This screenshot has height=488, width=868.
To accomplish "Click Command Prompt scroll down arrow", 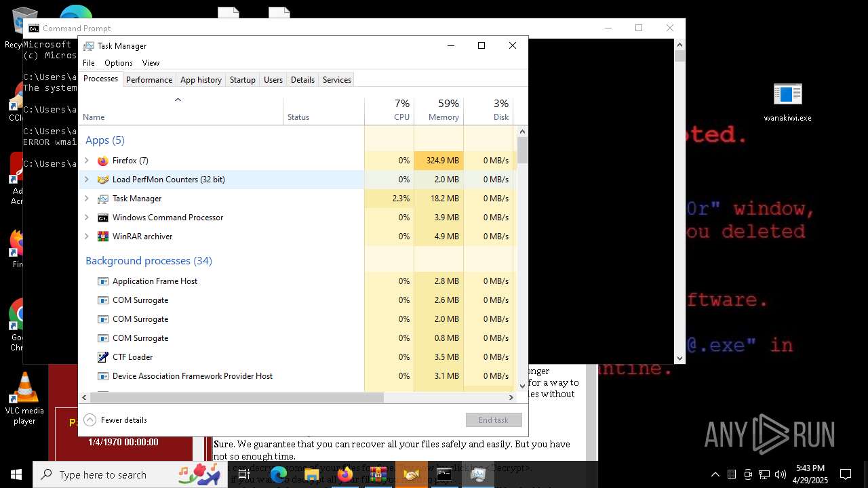I will click(x=679, y=359).
